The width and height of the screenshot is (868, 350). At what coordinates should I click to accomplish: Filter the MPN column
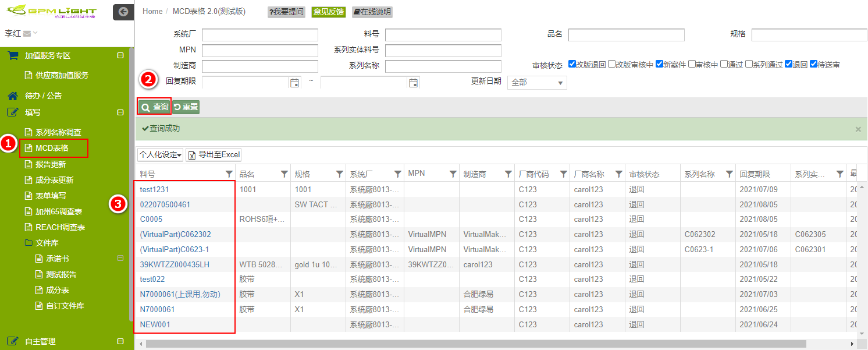coord(453,174)
